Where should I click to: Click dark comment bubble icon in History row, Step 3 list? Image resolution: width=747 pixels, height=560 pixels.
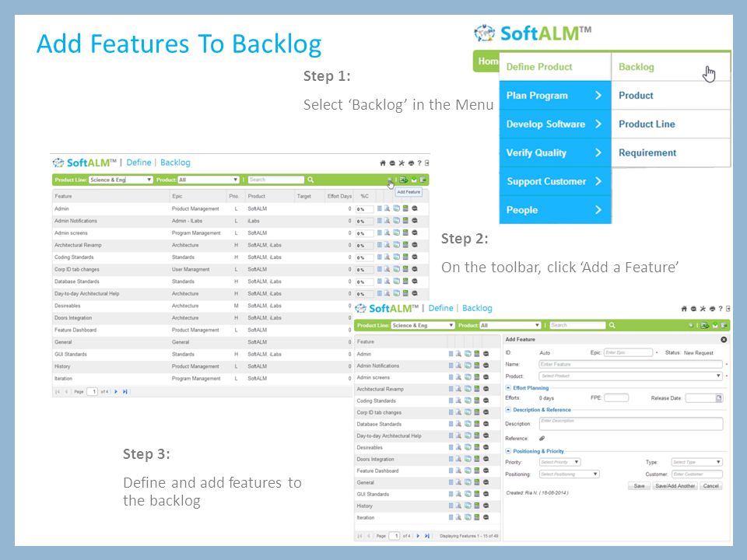[x=486, y=506]
